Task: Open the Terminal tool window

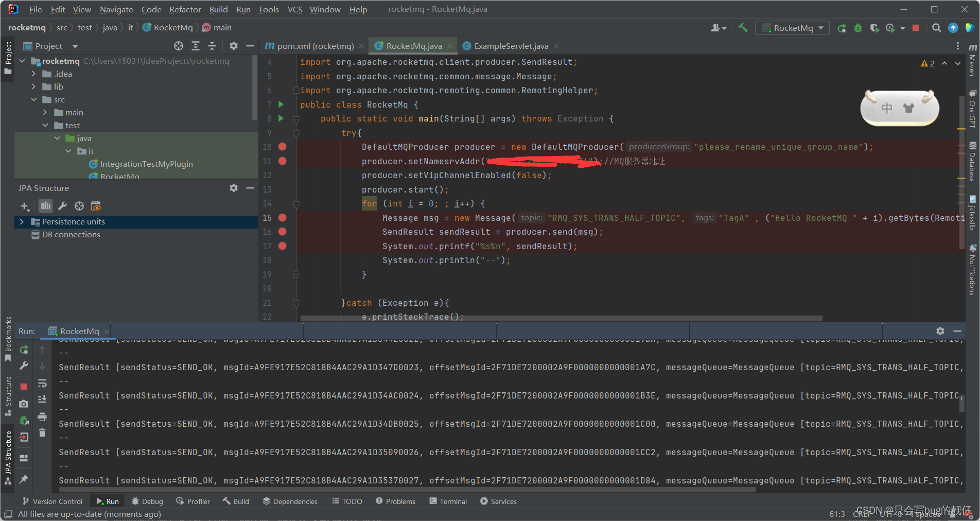Action: (x=448, y=501)
